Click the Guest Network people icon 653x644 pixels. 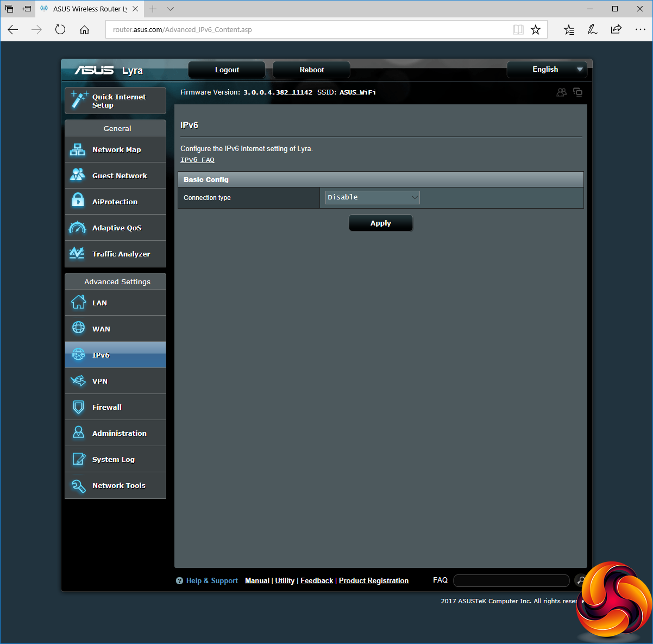pyautogui.click(x=78, y=175)
